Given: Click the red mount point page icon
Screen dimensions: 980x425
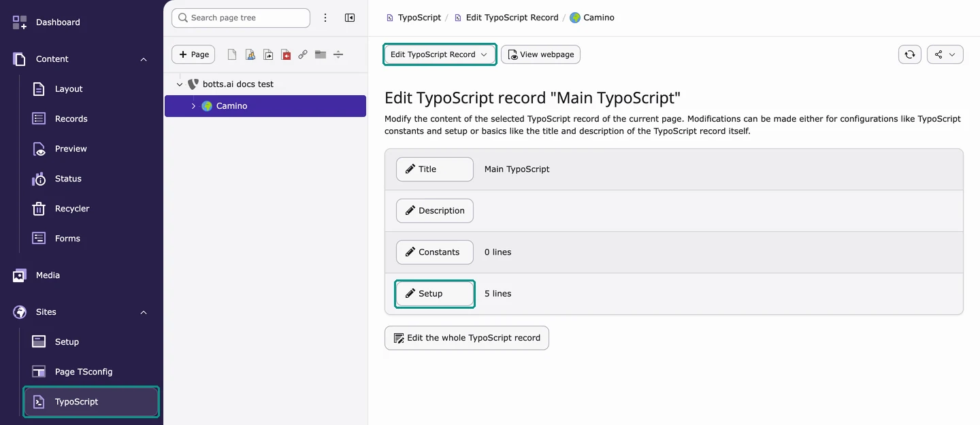Looking at the screenshot, I should click(285, 54).
